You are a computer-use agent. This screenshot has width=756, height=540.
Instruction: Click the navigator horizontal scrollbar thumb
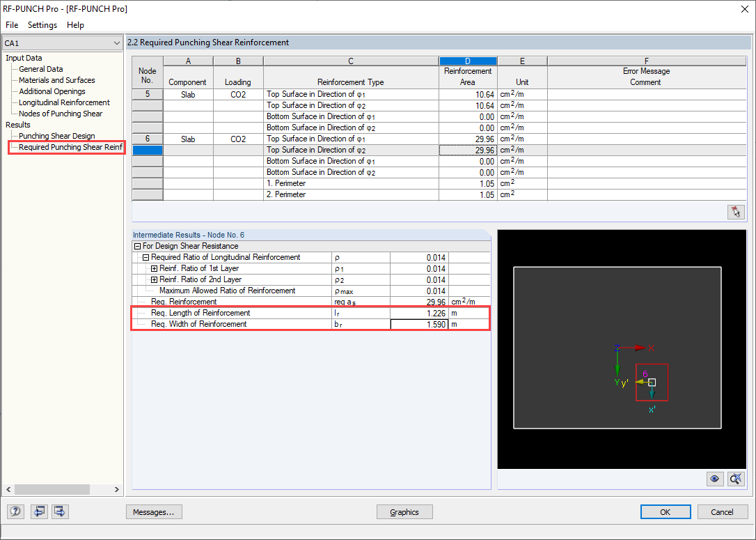(x=52, y=489)
